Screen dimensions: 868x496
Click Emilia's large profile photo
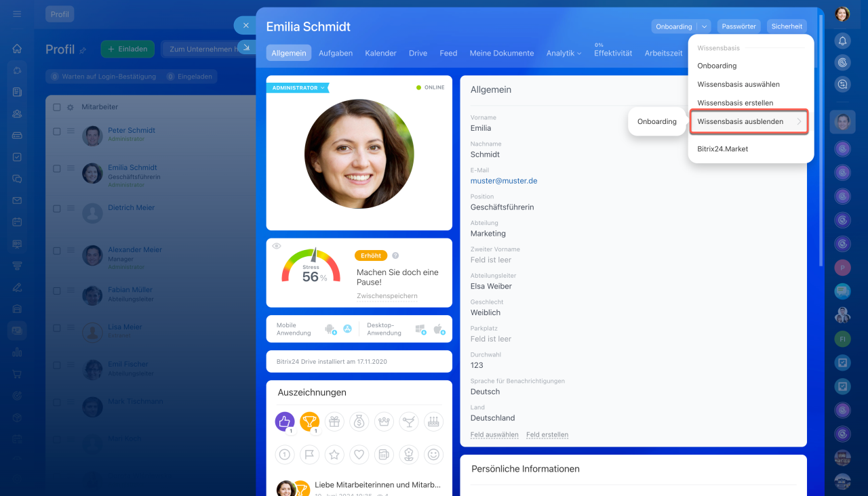359,154
